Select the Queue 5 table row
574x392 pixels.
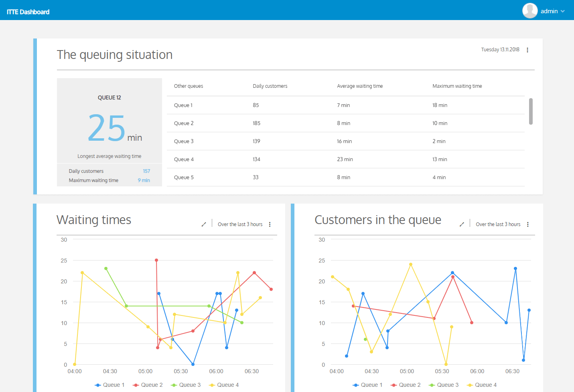[x=346, y=177]
